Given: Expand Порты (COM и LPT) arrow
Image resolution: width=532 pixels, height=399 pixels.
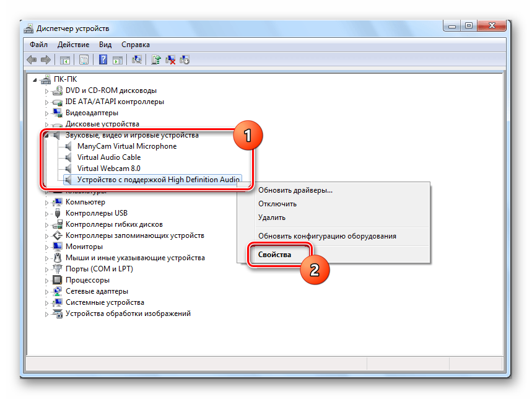Looking at the screenshot, I should 47,270.
